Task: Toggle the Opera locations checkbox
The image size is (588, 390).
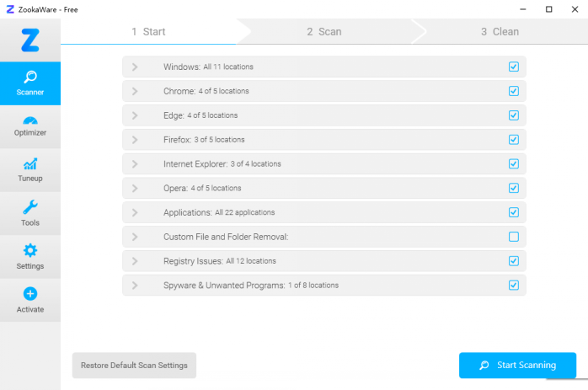Action: (x=514, y=188)
